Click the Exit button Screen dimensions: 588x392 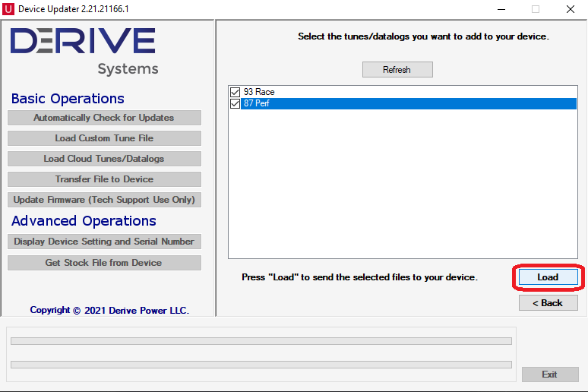click(550, 375)
